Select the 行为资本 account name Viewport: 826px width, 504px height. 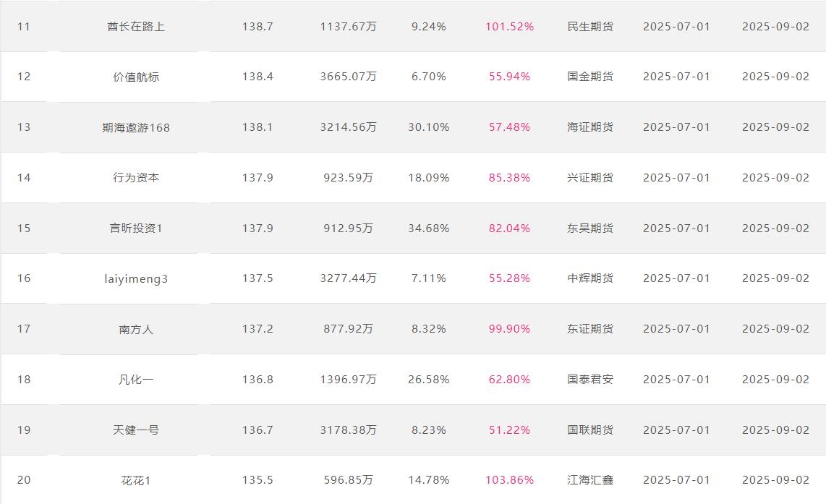click(136, 177)
